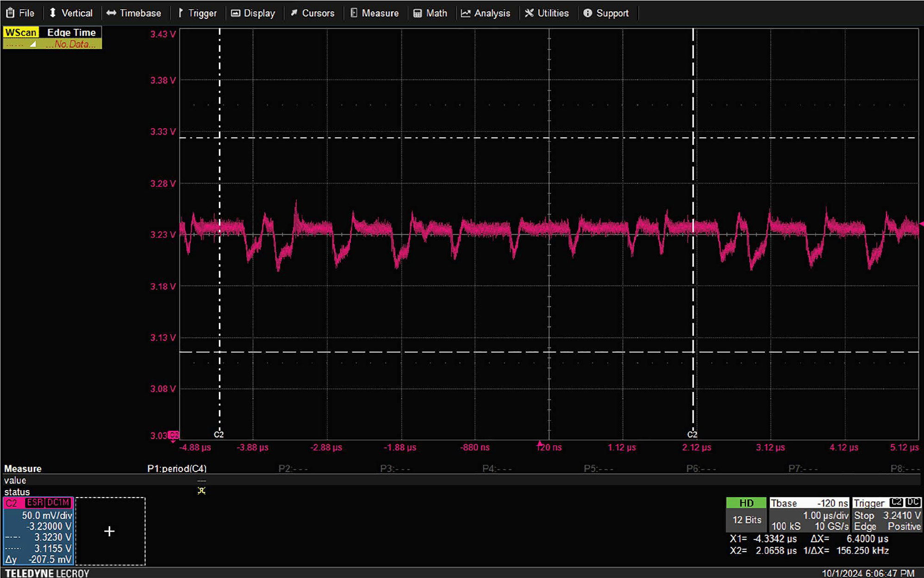The height and width of the screenshot is (578, 924).
Task: Click the Math calculator icon
Action: pos(418,13)
